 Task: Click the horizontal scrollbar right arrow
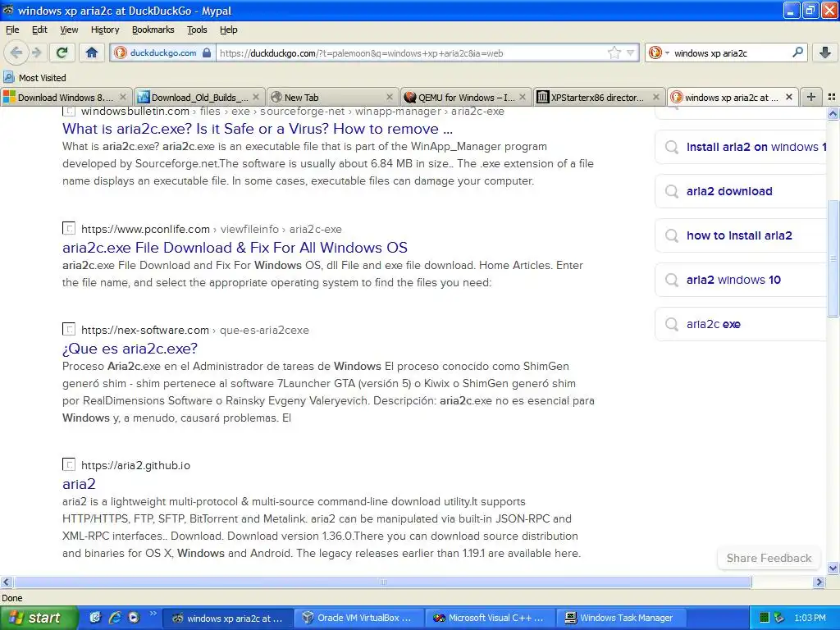[x=819, y=582]
